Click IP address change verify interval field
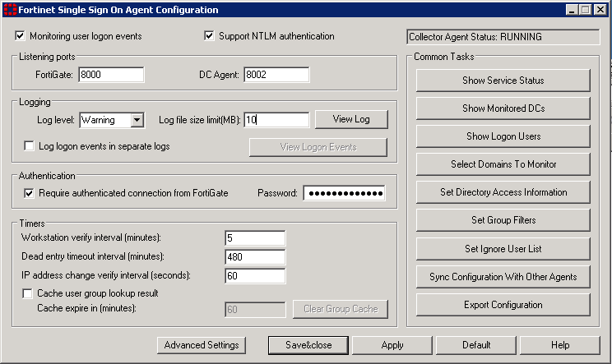This screenshot has width=612, height=364. [x=255, y=276]
